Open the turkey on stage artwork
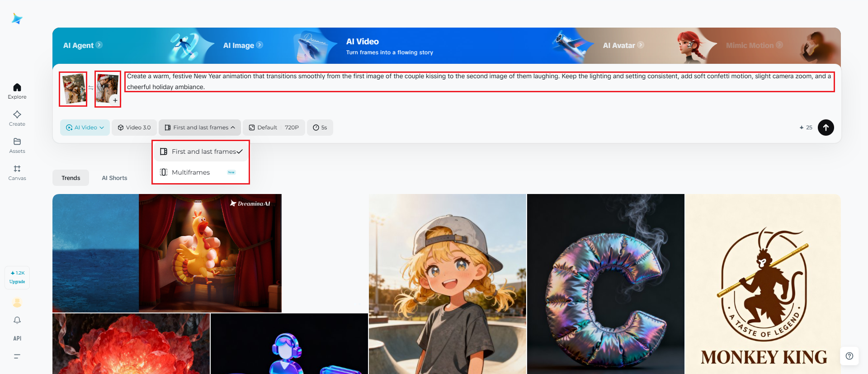This screenshot has height=374, width=868. tap(210, 253)
